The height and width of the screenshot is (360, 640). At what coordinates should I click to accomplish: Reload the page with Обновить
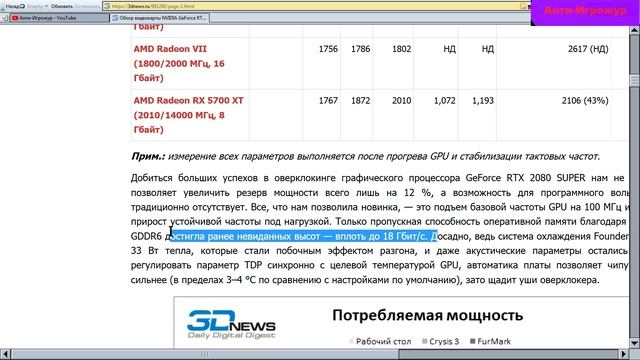click(x=62, y=6)
